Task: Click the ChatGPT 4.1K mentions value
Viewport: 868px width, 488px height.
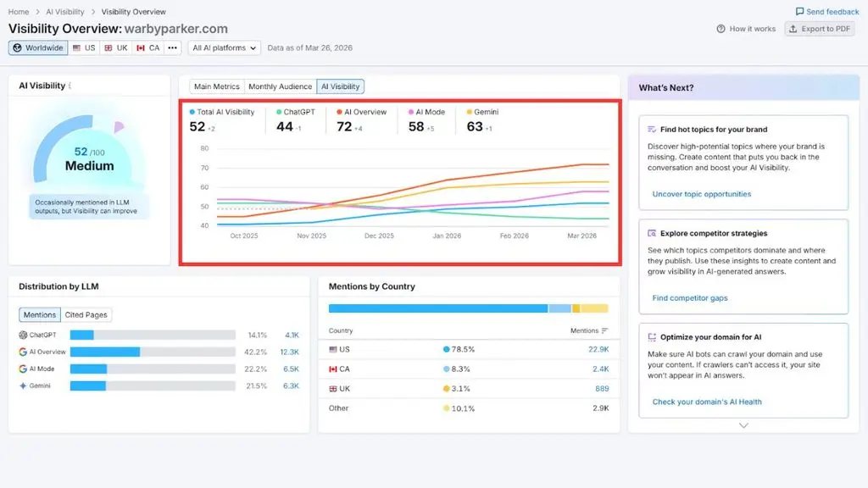Action: tap(292, 335)
